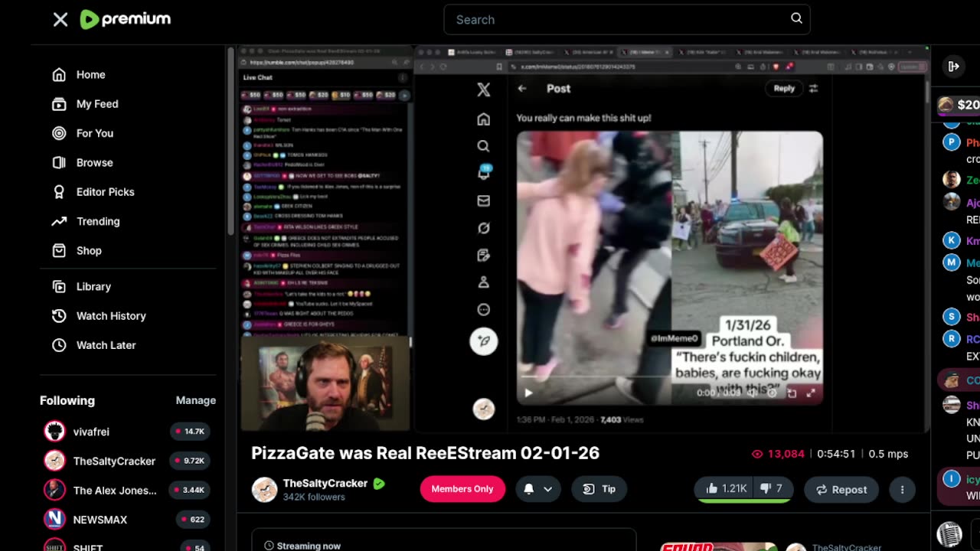980x551 pixels.
Task: Click the $20 rant chip in chat
Action: point(959,105)
